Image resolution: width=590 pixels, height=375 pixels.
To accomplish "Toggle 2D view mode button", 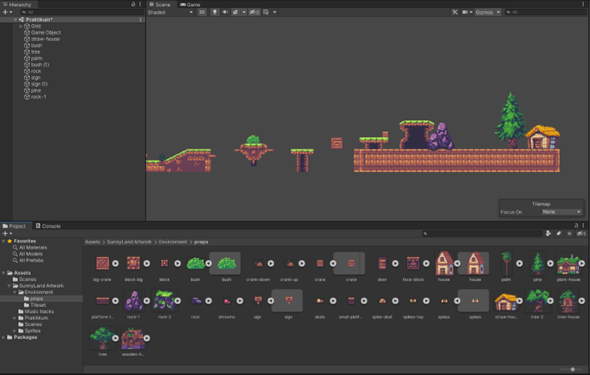I will click(x=202, y=12).
